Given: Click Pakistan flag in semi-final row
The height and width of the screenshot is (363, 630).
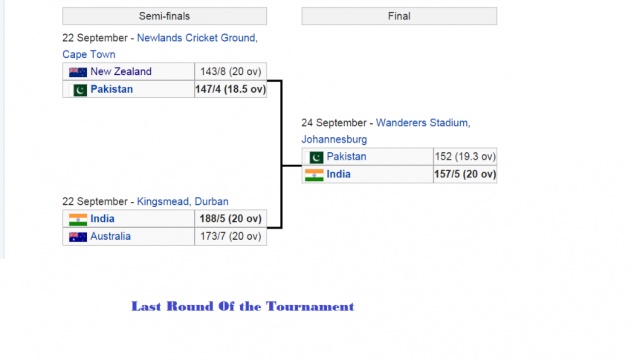Looking at the screenshot, I should tap(80, 90).
